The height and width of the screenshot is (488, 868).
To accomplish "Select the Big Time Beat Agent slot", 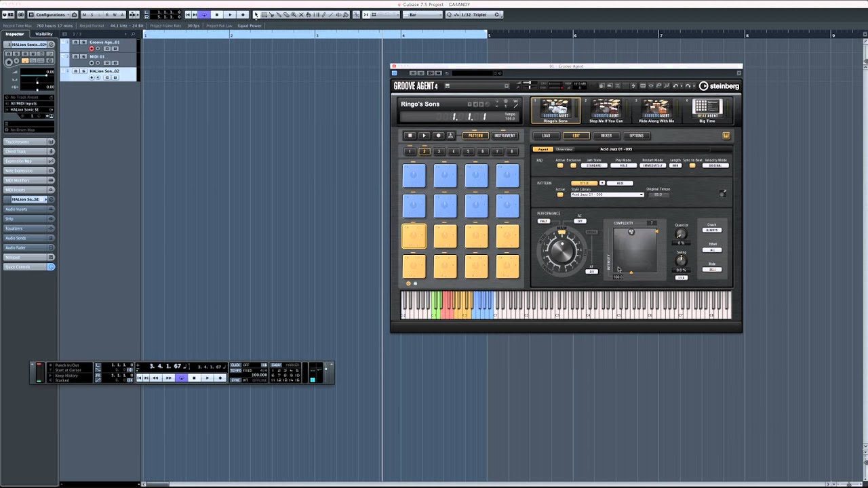I will (707, 110).
